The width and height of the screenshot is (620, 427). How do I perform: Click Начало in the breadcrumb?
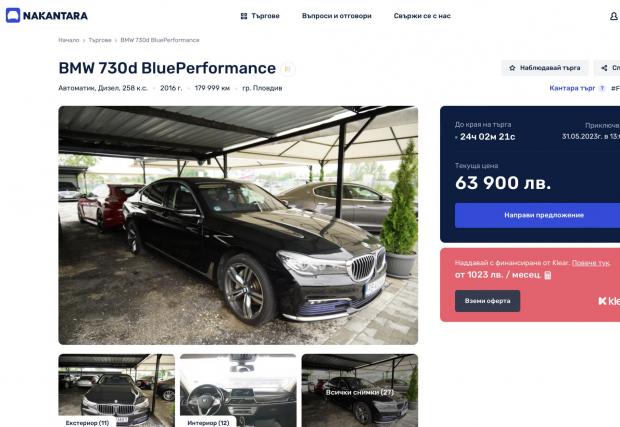(69, 40)
